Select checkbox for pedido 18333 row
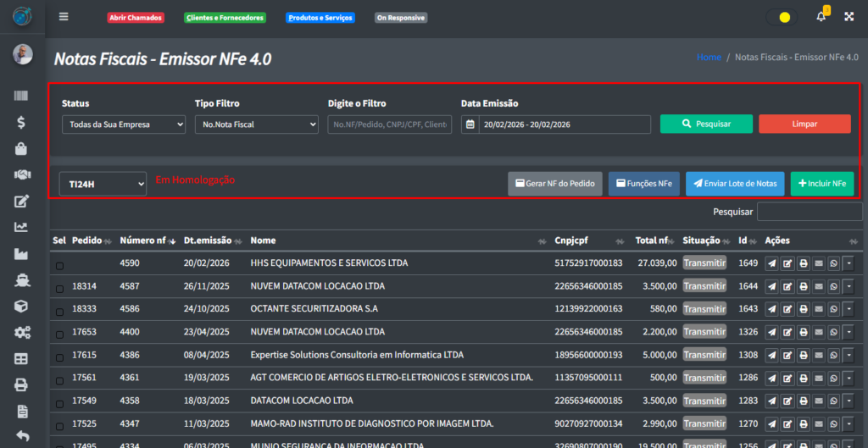 tap(59, 311)
